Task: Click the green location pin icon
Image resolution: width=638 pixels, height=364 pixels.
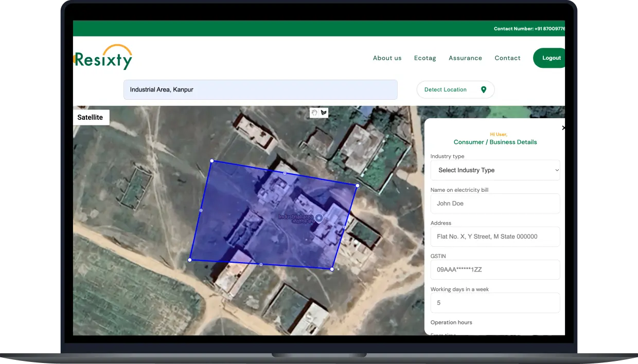Action: [x=484, y=89]
